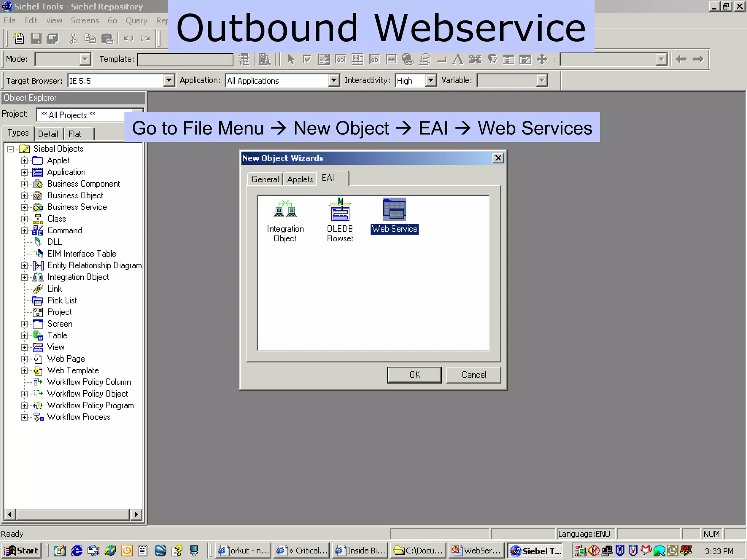
Task: Open the C:\Docu... taskbar folder window
Action: pyautogui.click(x=418, y=551)
